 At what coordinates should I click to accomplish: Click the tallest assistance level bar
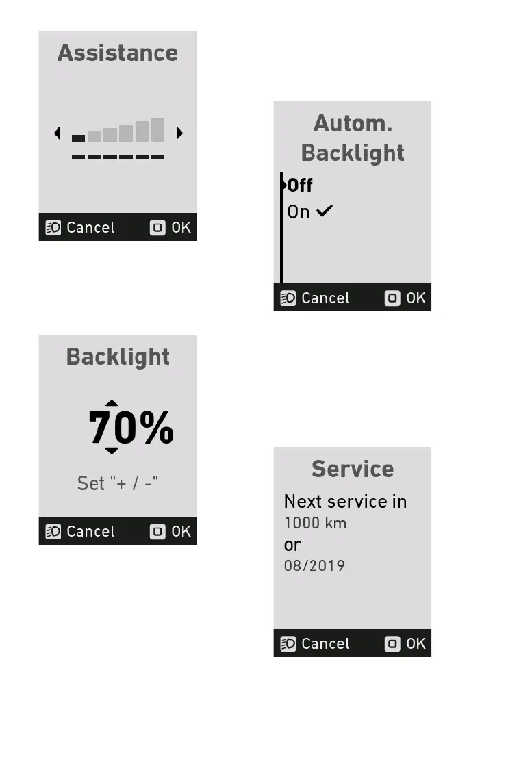[158, 130]
